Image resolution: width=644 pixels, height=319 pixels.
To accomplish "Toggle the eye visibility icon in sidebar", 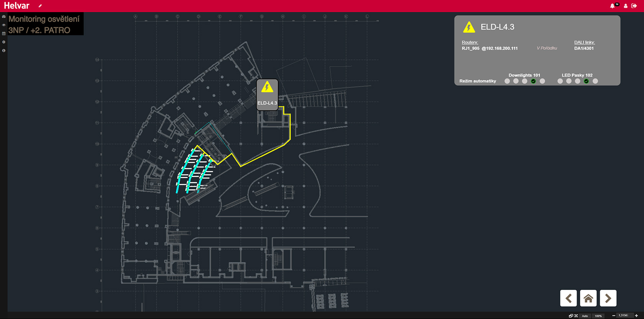I will (x=4, y=25).
